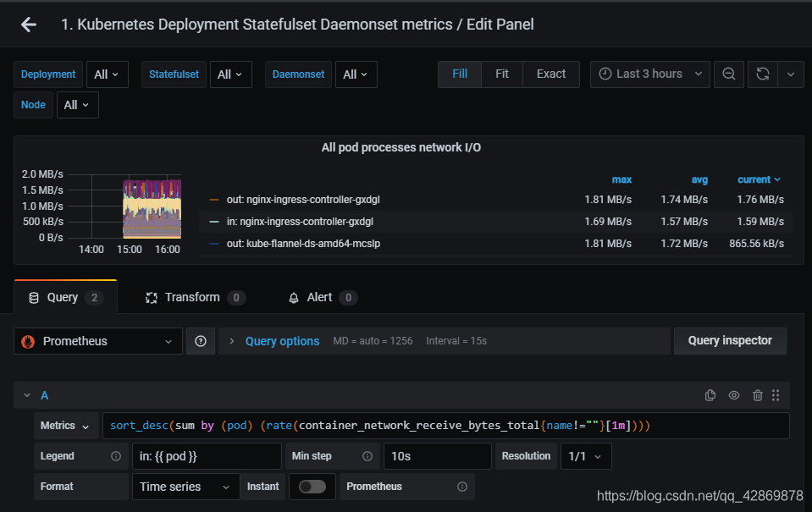The image size is (812, 512).
Task: Click the Deployment variable label
Action: coord(48,74)
